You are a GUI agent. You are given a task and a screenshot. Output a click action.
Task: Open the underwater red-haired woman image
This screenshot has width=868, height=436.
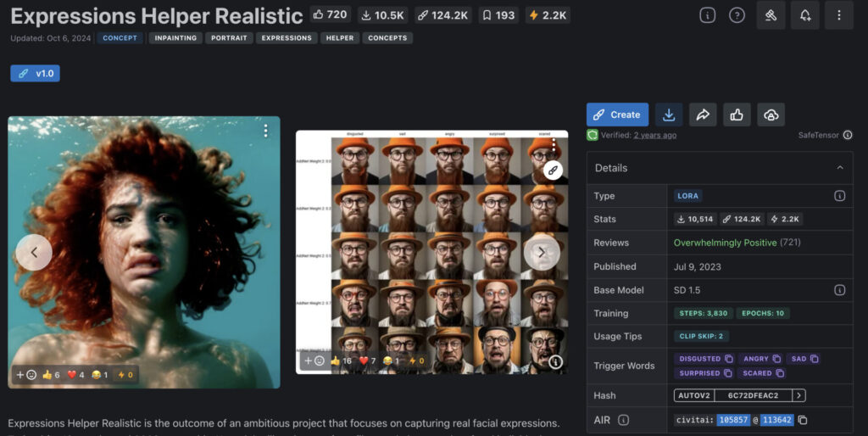pos(144,238)
